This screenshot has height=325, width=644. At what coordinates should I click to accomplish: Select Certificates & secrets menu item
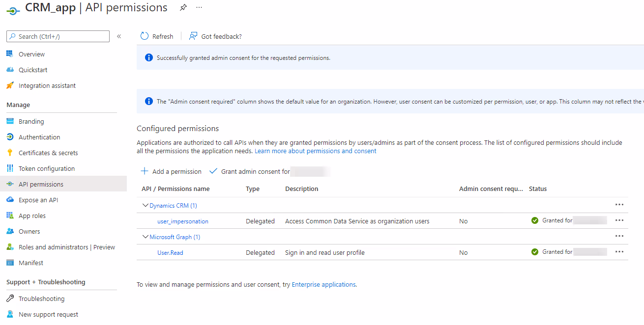pos(48,153)
